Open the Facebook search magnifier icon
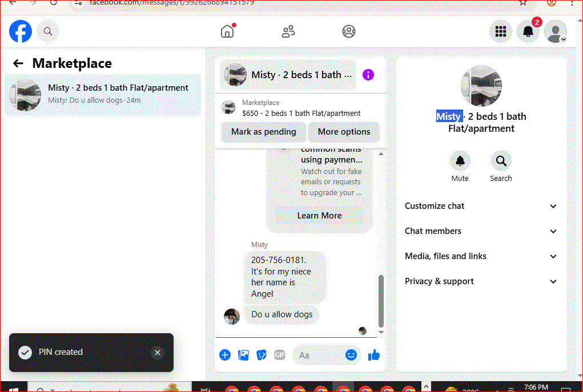This screenshot has width=583, height=392. point(48,31)
